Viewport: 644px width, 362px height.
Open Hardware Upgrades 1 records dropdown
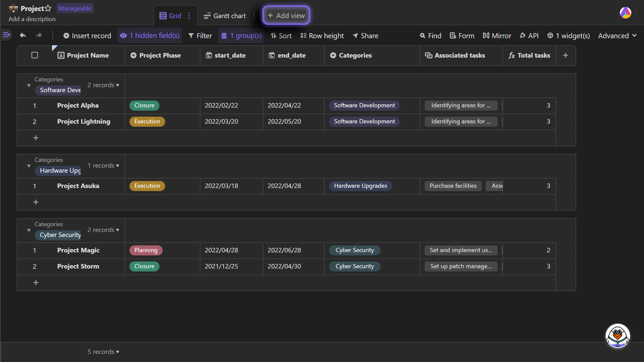103,166
